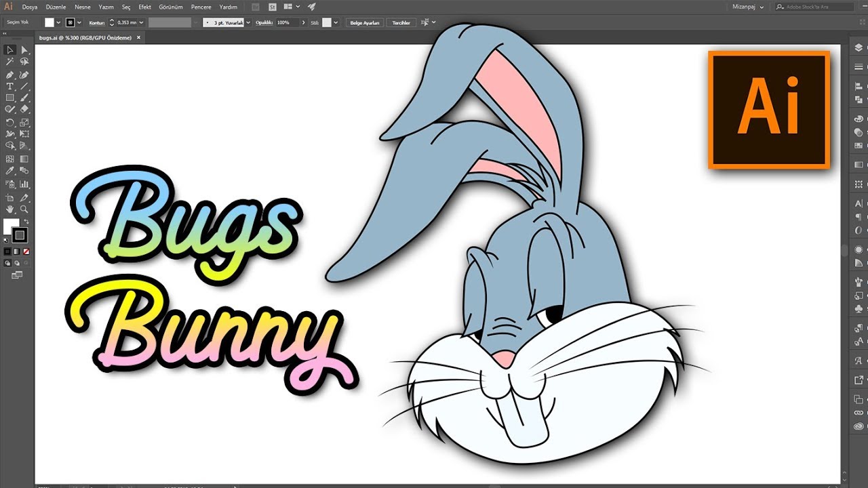Viewport: 868px width, 488px height.
Task: Select the Curvature tool
Action: pos(24,74)
